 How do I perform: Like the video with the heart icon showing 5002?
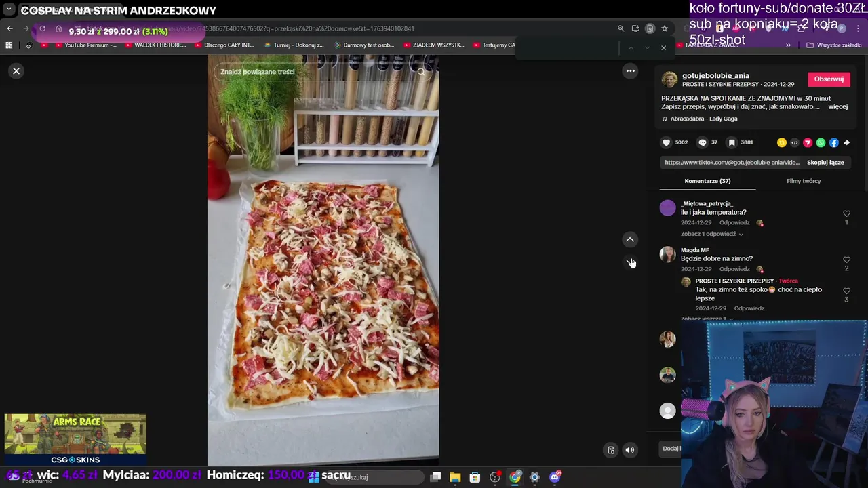[666, 142]
